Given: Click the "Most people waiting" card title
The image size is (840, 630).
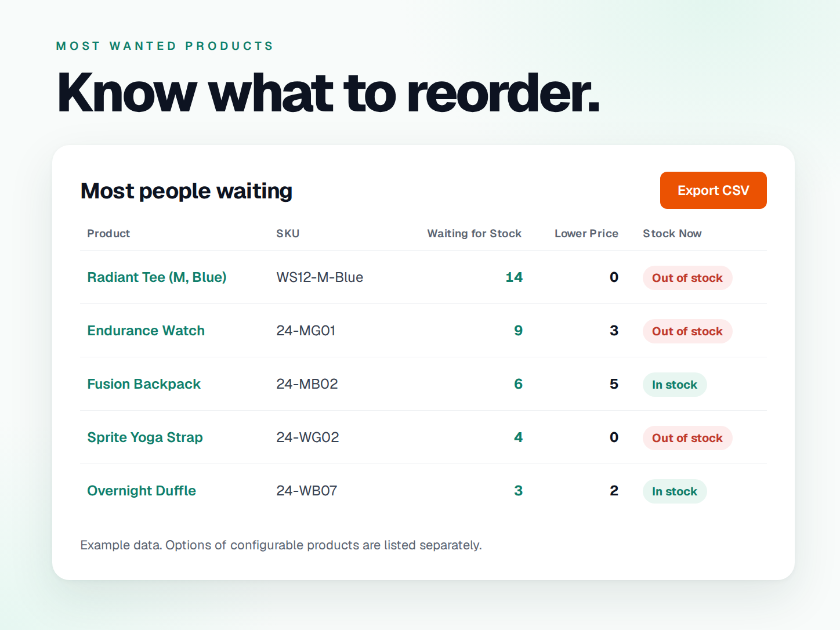Looking at the screenshot, I should [186, 191].
